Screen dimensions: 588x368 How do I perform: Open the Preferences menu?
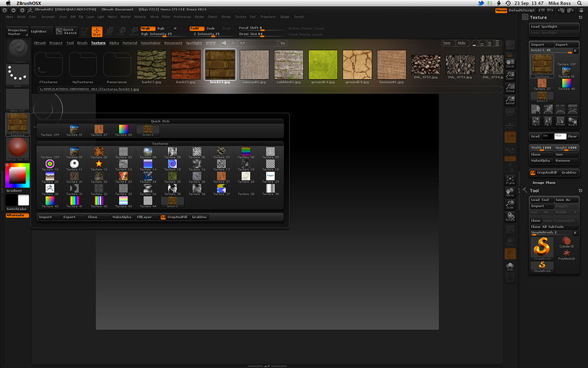pos(183,17)
